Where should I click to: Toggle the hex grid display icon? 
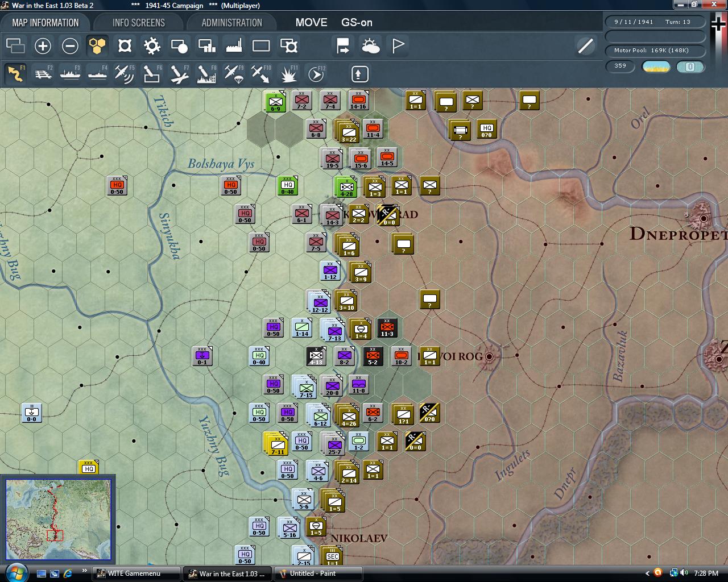(97, 46)
